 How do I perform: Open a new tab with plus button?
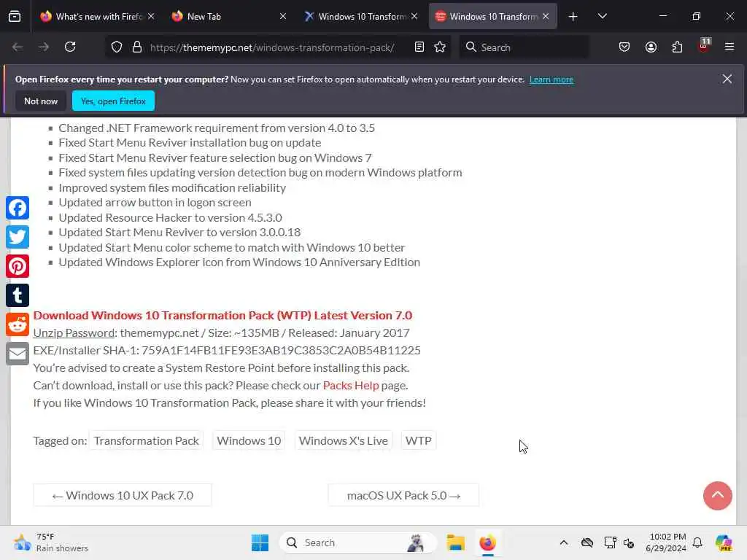point(573,17)
